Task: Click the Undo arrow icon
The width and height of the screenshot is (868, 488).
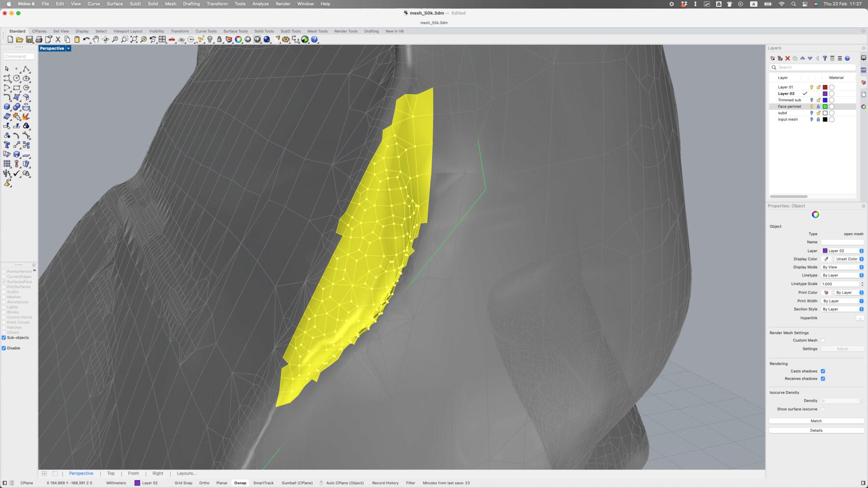Action: 86,40
